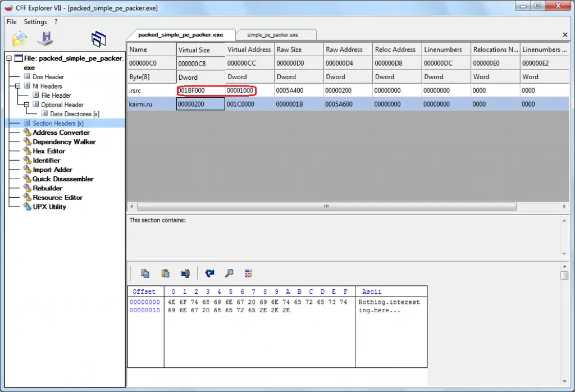Viewport: 575px width, 392px height.
Task: Save the executable with the save icon
Action: [45, 38]
